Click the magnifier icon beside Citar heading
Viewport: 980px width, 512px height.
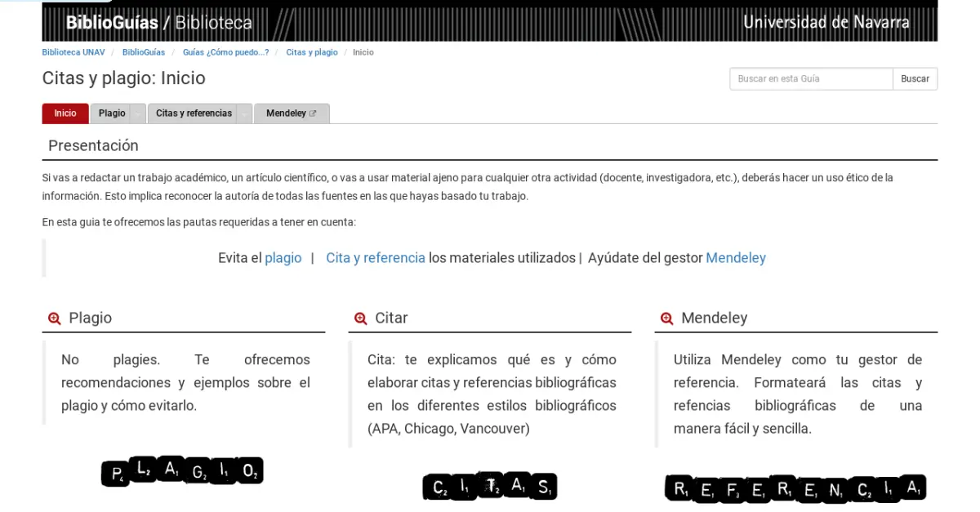361,318
